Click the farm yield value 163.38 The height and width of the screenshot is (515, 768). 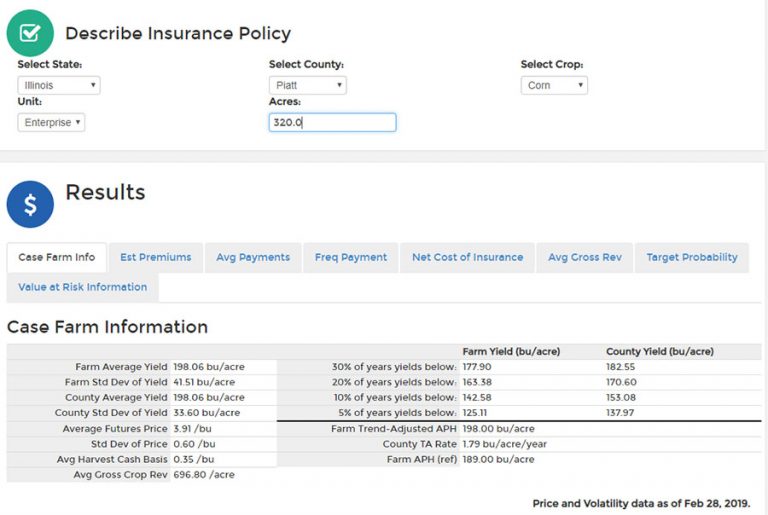[x=477, y=382]
